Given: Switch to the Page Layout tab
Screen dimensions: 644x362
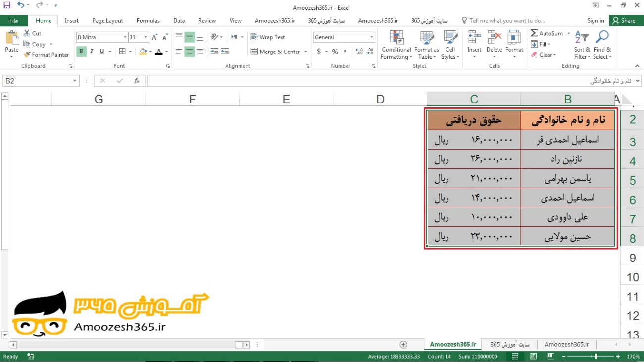Looking at the screenshot, I should (x=107, y=21).
